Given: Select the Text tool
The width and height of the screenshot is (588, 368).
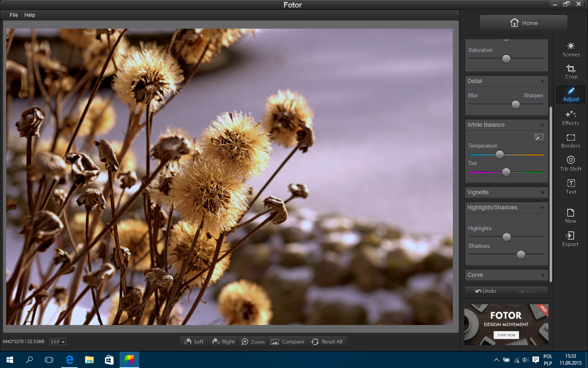Looking at the screenshot, I should [x=571, y=187].
